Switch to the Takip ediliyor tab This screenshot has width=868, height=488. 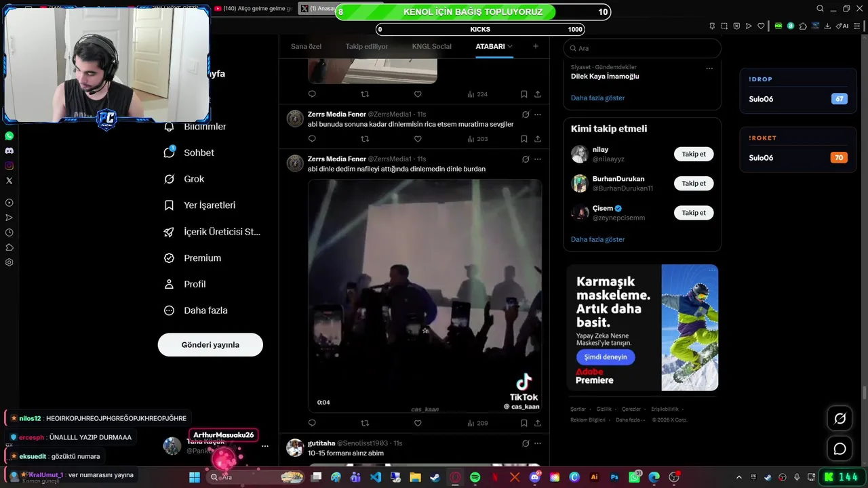(x=367, y=46)
